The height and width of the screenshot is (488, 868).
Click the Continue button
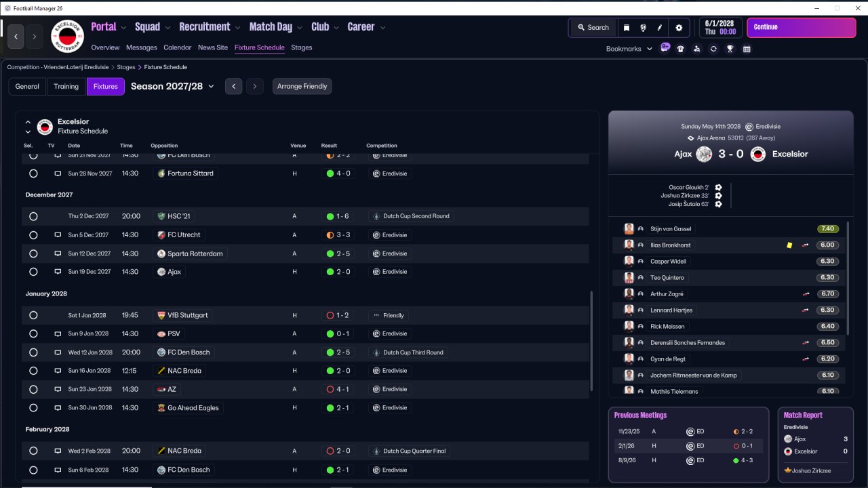(802, 28)
